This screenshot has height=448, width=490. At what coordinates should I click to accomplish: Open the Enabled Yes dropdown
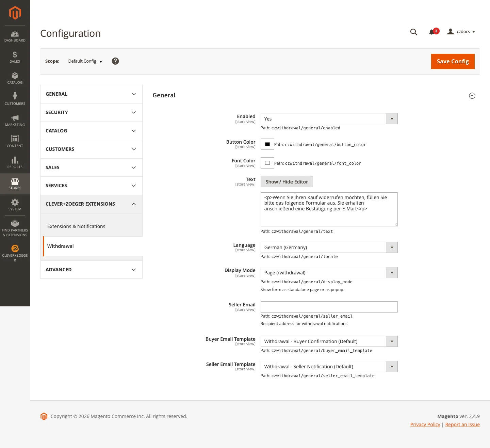(x=329, y=119)
